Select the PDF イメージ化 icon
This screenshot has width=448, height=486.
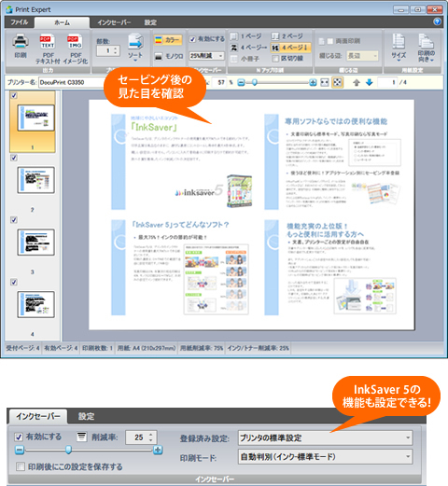pos(75,42)
